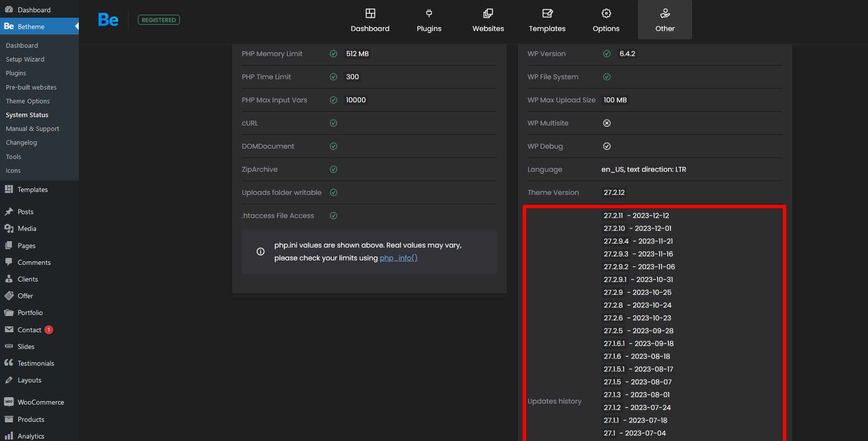Click the WP Version value 6.4.2
This screenshot has height=441, width=868.
627,54
